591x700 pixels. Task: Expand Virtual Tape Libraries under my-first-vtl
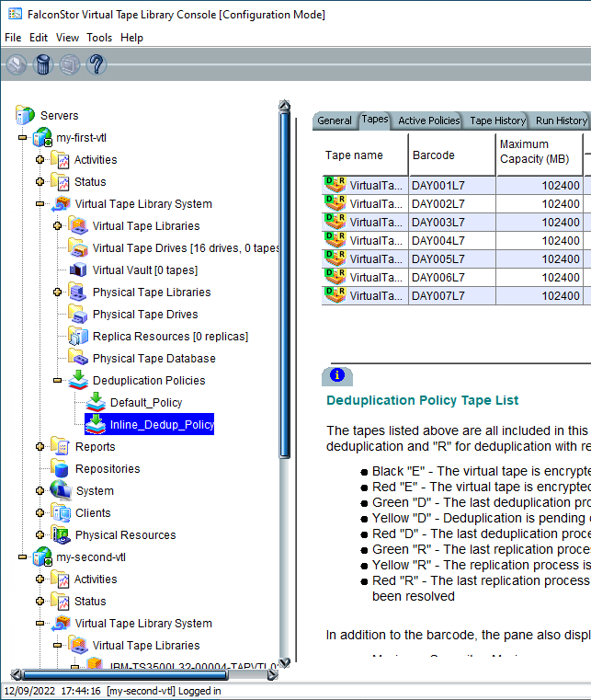(58, 226)
